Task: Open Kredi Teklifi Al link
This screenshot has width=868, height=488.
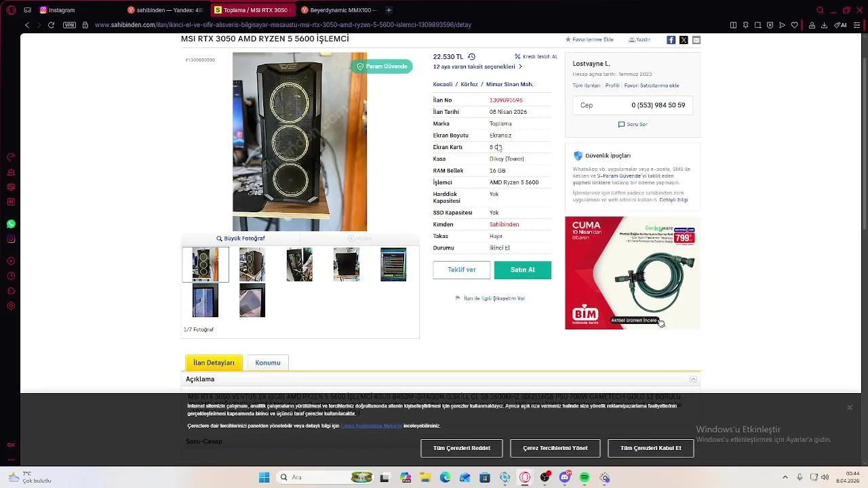Action: click(x=536, y=57)
